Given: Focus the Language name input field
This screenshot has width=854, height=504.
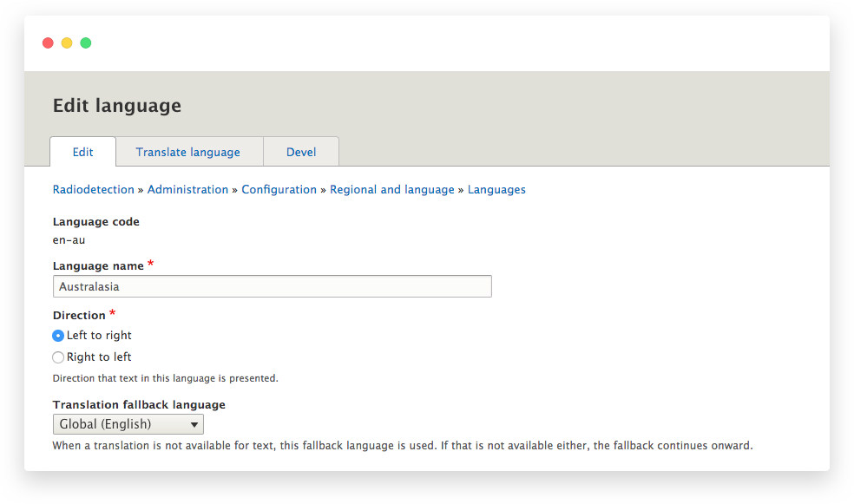Looking at the screenshot, I should [x=273, y=286].
